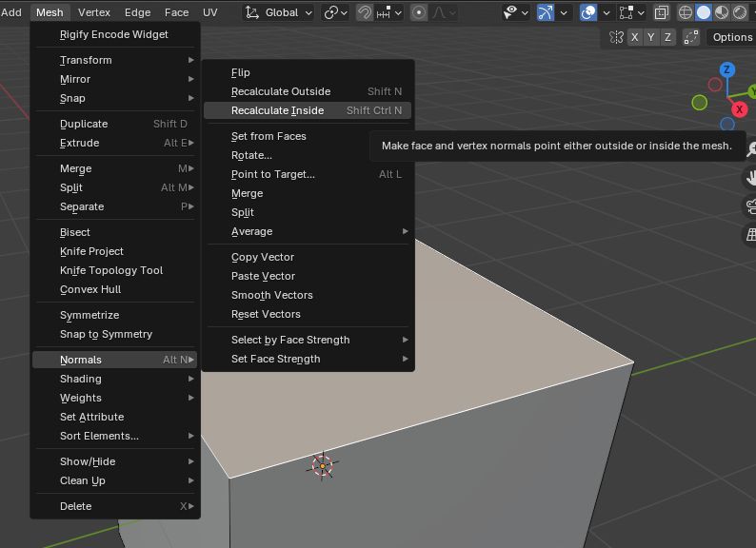The height and width of the screenshot is (548, 756).
Task: Choose Recalculate Outside normals
Action: [308, 91]
